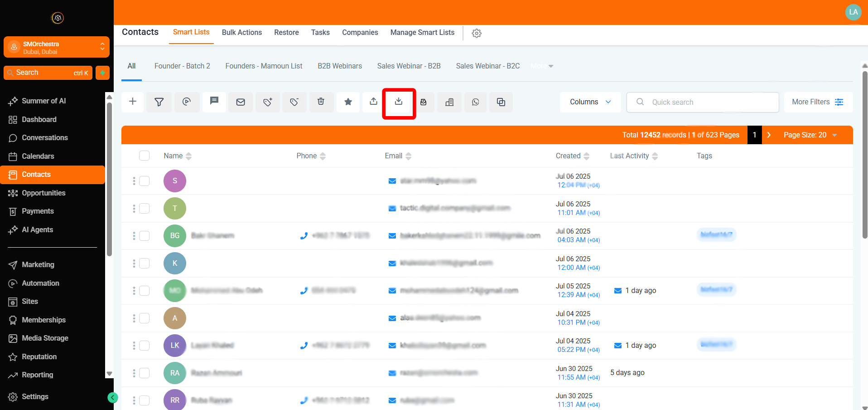Click the Send Email envelope icon

[241, 102]
